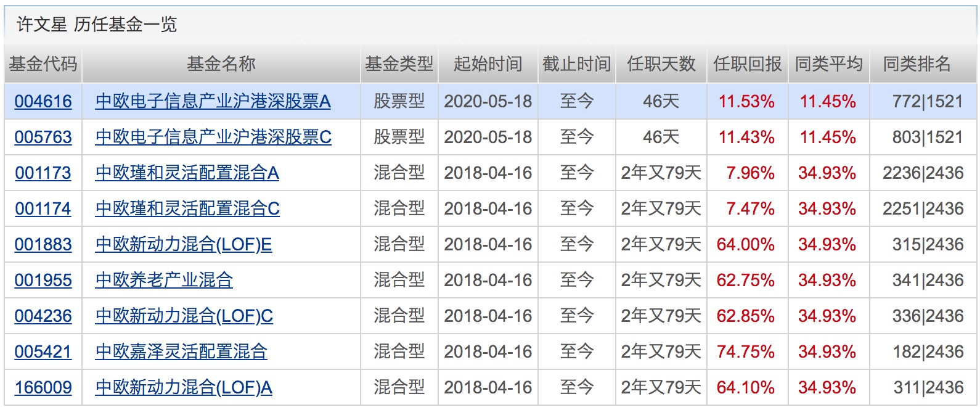Open 中欧电子信息产业沪港深股票A fund page
This screenshot has width=980, height=407.
coord(213,101)
